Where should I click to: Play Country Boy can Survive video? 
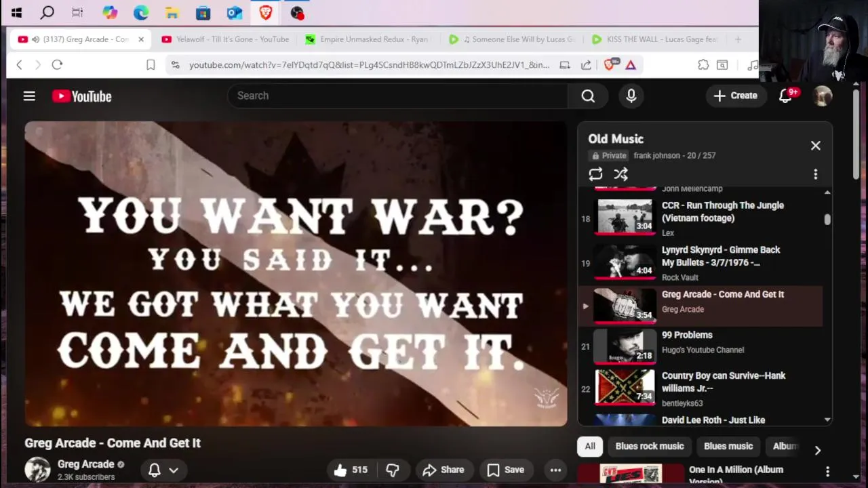click(701, 388)
